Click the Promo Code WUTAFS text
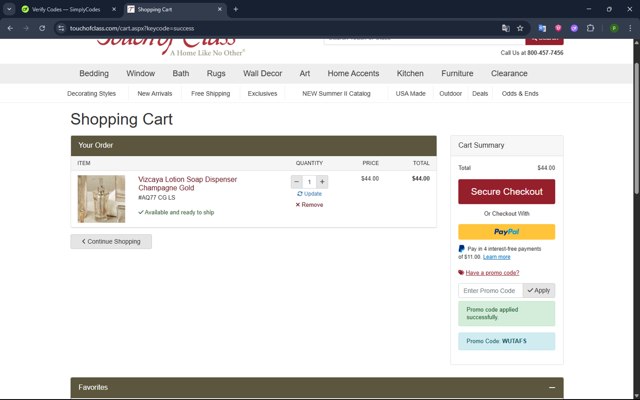This screenshot has height=400, width=640. point(496,341)
